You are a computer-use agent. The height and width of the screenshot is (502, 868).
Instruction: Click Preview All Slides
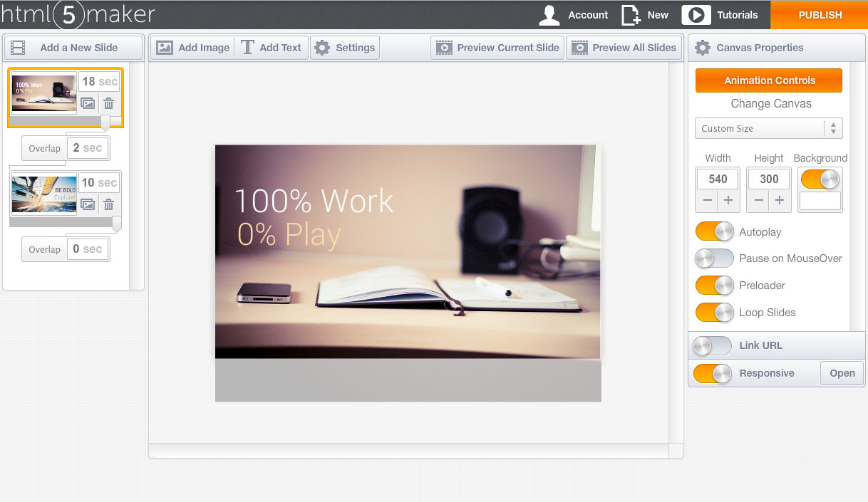[624, 48]
